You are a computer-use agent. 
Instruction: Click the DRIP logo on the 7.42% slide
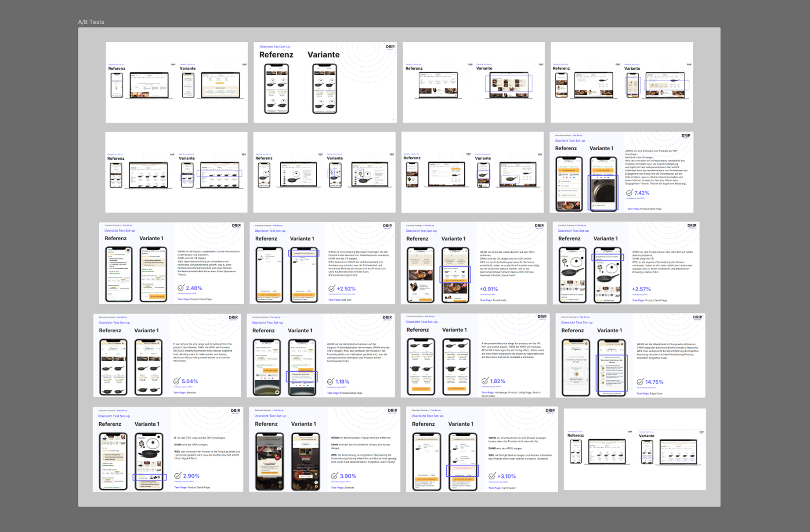[685, 136]
